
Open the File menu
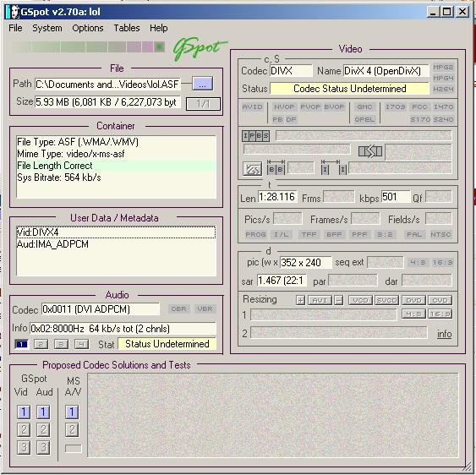15,28
